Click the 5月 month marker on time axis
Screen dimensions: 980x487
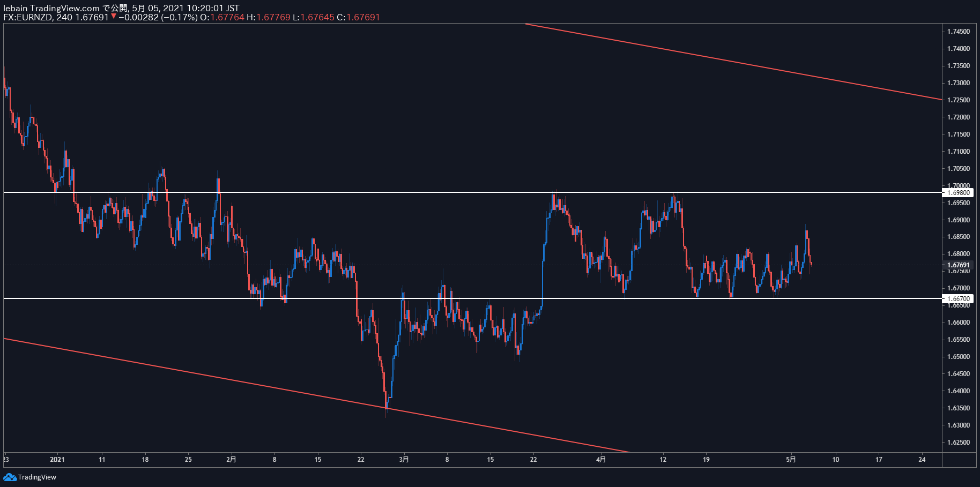point(791,459)
